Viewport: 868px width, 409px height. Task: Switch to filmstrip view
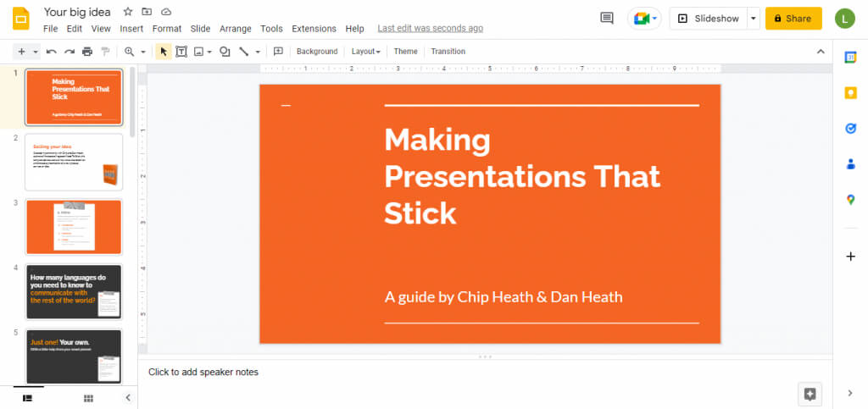(27, 397)
